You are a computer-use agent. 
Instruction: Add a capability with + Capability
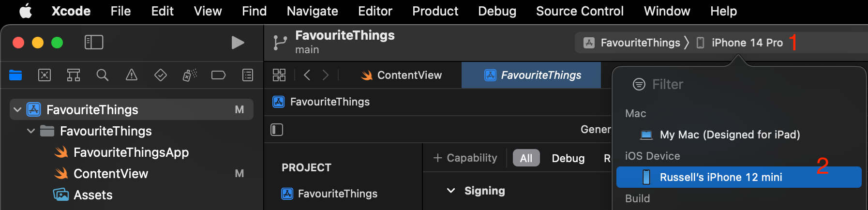[x=465, y=158]
